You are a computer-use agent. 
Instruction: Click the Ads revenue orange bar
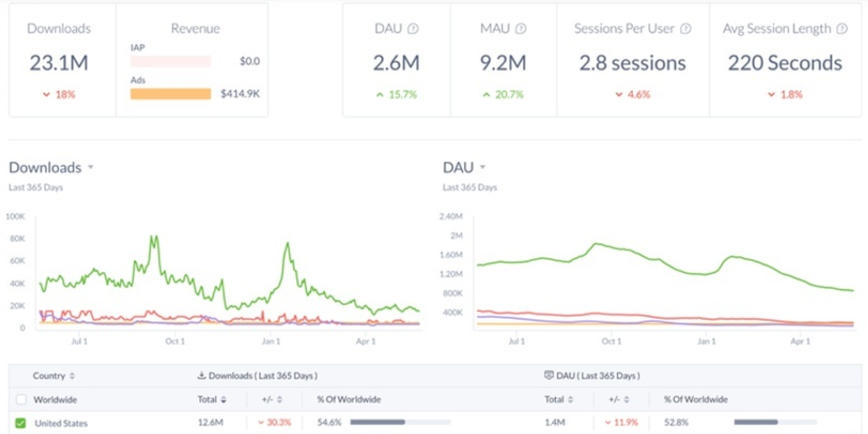(170, 94)
